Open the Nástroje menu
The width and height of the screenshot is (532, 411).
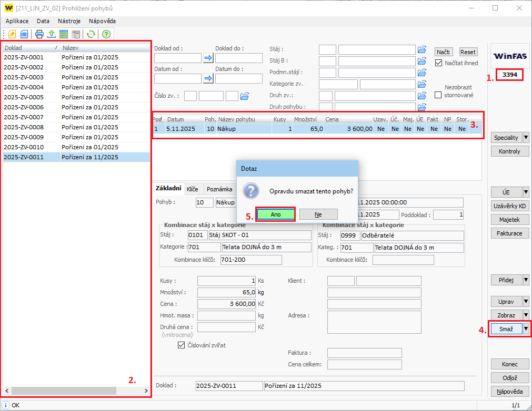69,21
